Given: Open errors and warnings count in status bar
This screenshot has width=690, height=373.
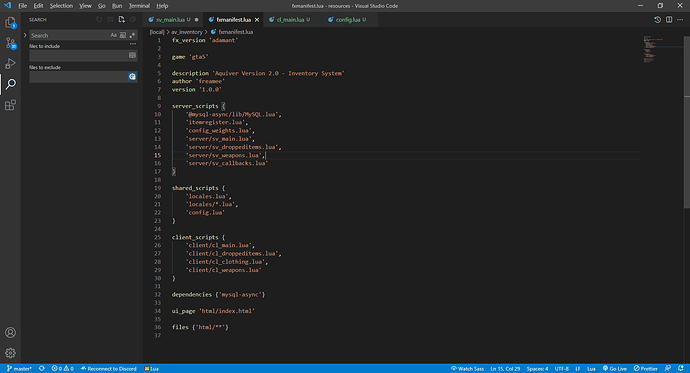Looking at the screenshot, I should tap(62, 369).
